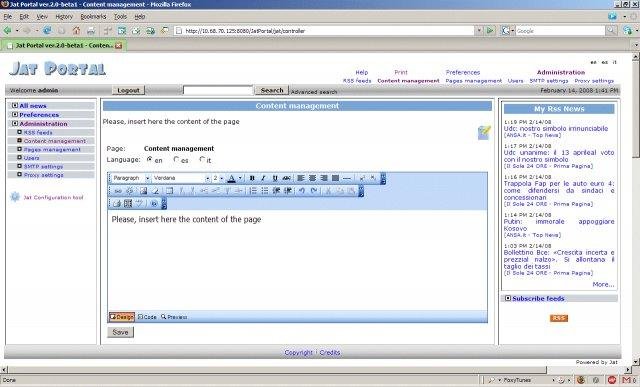This screenshot has height=387, width=640.
Task: Open Pages management in top navigation
Action: pos(473,81)
